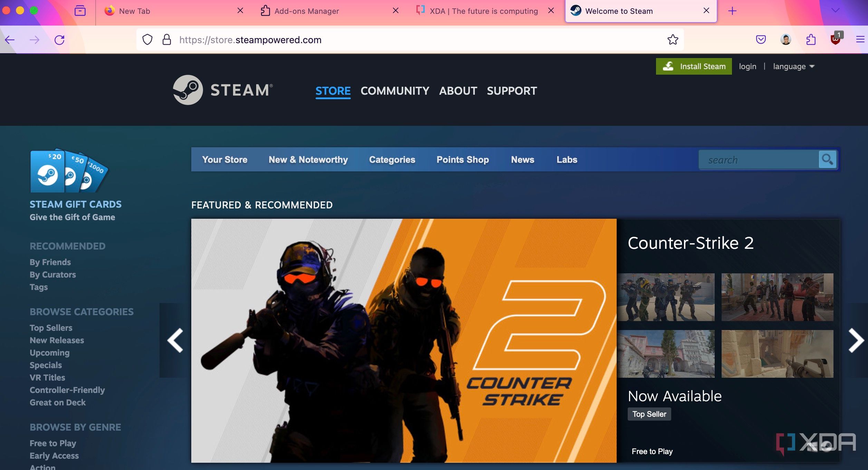
Task: Browse Specials category
Action: (x=46, y=365)
